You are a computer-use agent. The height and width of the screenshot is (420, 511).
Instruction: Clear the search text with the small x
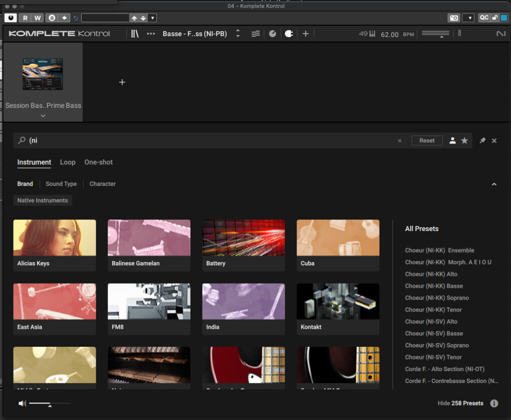[x=400, y=140]
